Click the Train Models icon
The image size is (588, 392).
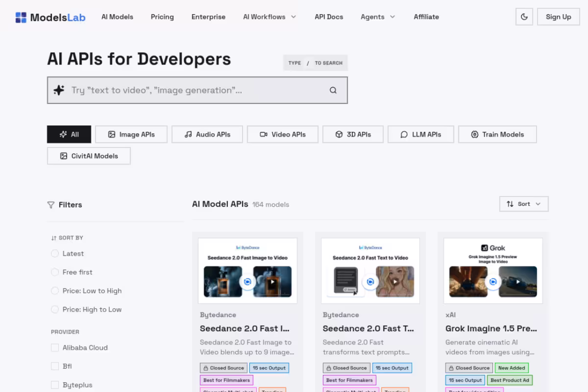(474, 134)
